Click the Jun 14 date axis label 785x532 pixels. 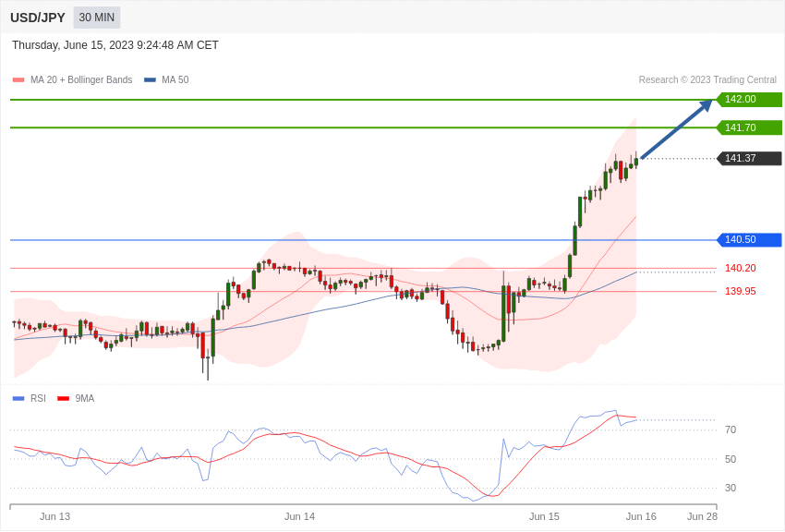(x=299, y=516)
